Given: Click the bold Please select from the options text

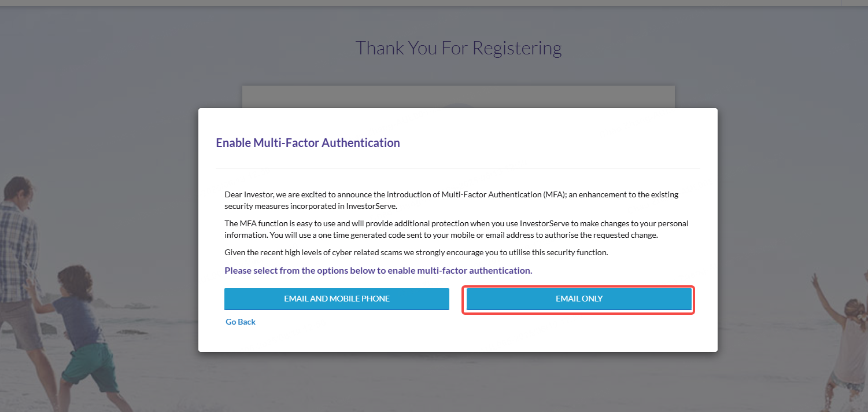Looking at the screenshot, I should [x=378, y=270].
